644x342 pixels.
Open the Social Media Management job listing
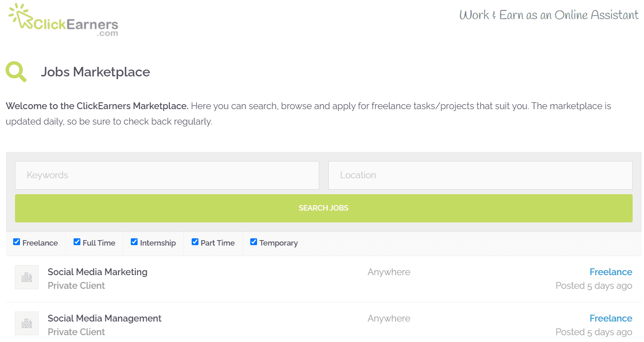click(x=104, y=318)
